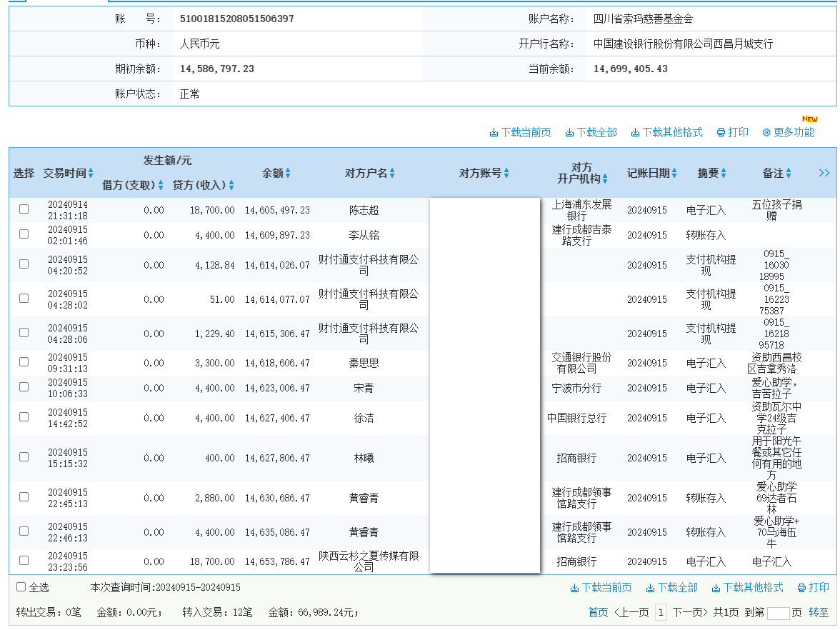Check the box for 黄睿青 22:46:13 row
The width and height of the screenshot is (840, 630).
click(24, 531)
